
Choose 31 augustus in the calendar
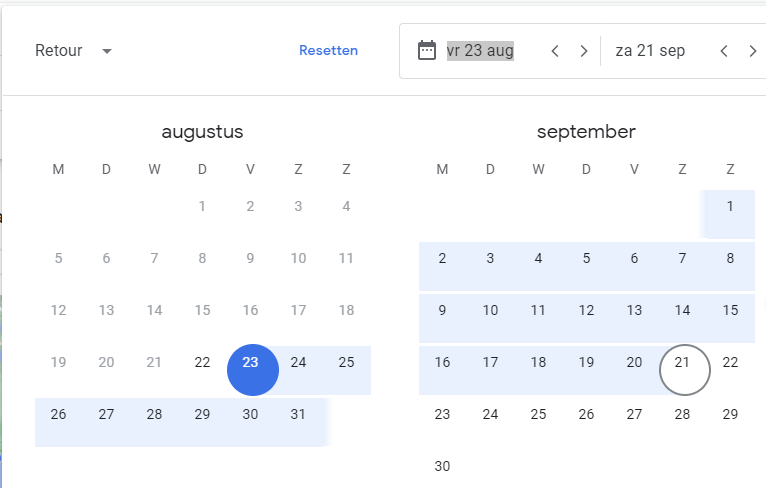298,414
